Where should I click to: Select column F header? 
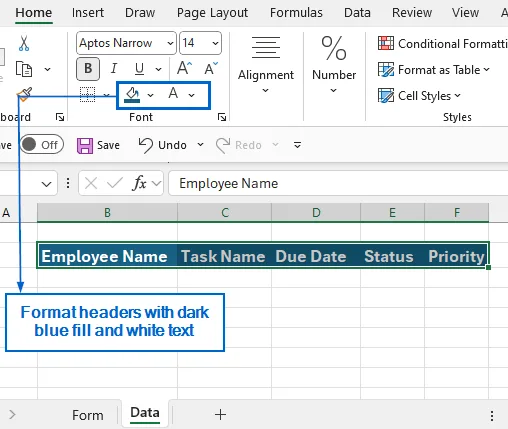pyautogui.click(x=457, y=212)
